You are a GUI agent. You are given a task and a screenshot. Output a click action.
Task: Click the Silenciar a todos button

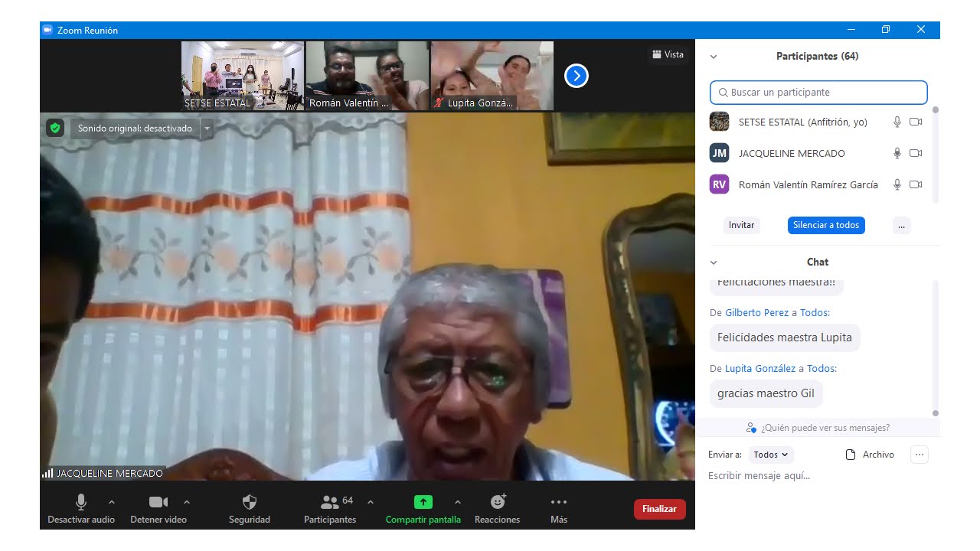click(825, 225)
